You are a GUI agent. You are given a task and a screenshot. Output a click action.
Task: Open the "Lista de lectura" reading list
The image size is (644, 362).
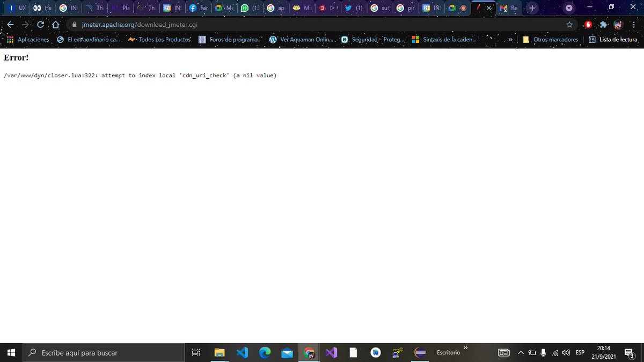point(613,40)
